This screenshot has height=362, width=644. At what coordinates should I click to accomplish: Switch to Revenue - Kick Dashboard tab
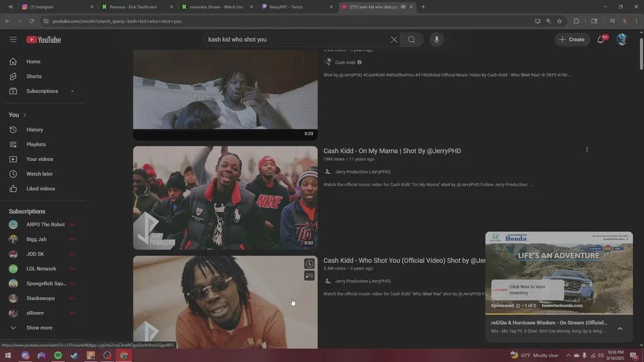138,7
